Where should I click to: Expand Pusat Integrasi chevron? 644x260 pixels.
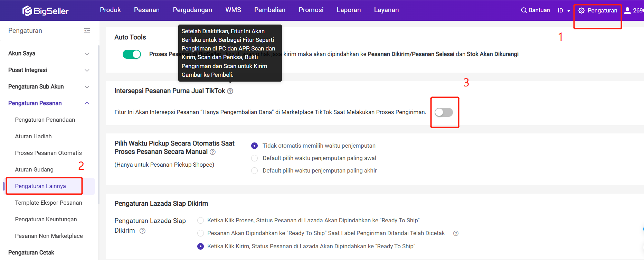(87, 70)
